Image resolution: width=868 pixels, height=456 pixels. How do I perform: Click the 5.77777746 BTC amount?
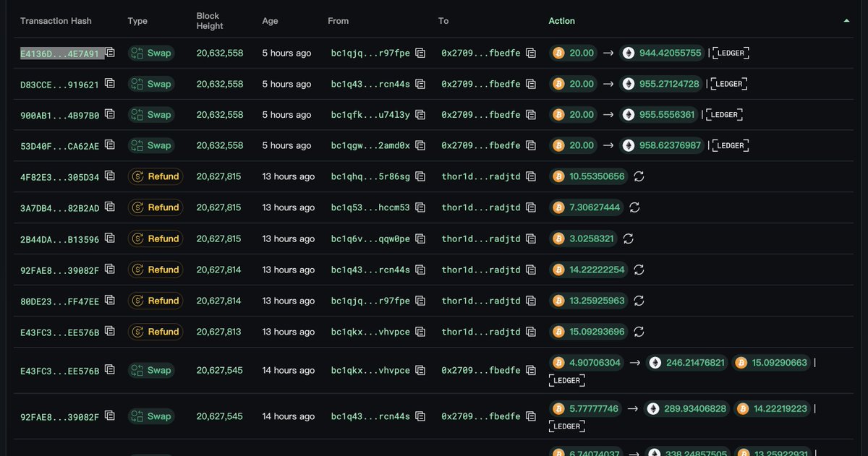pos(587,409)
